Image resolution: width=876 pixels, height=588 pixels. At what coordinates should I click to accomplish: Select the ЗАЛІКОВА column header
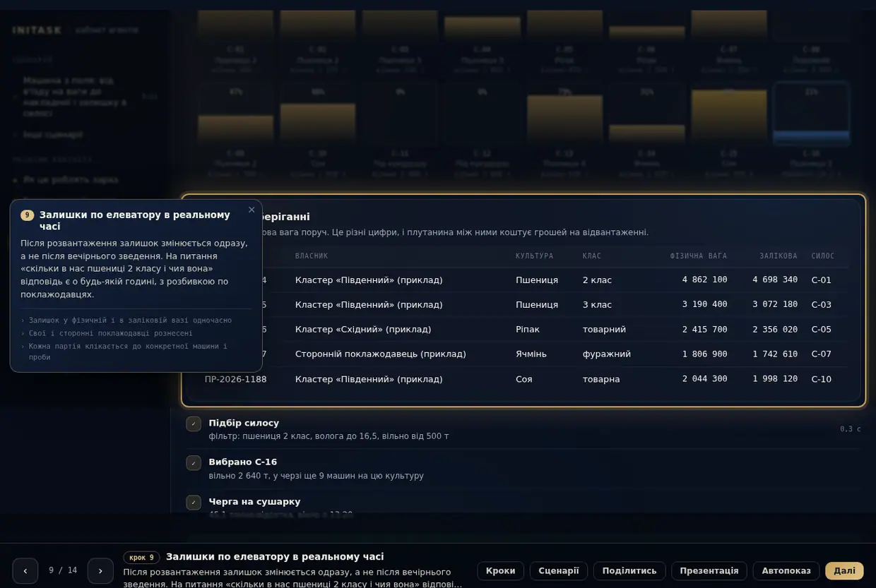[779, 256]
